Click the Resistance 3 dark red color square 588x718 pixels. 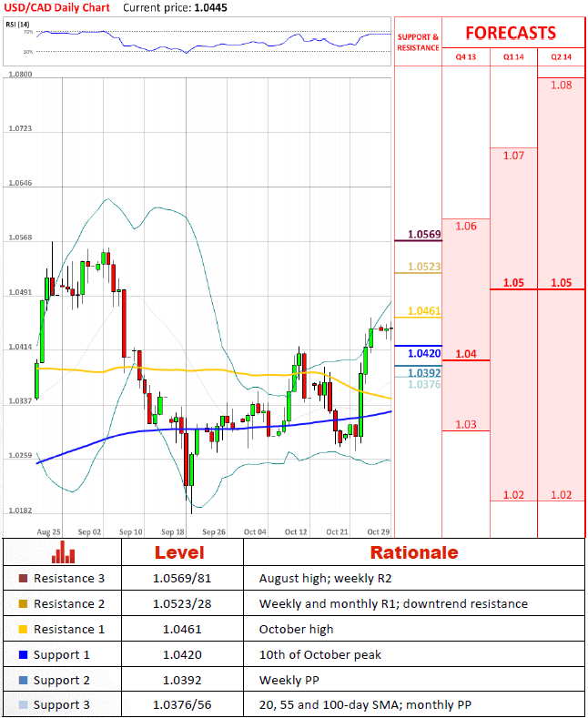click(23, 579)
